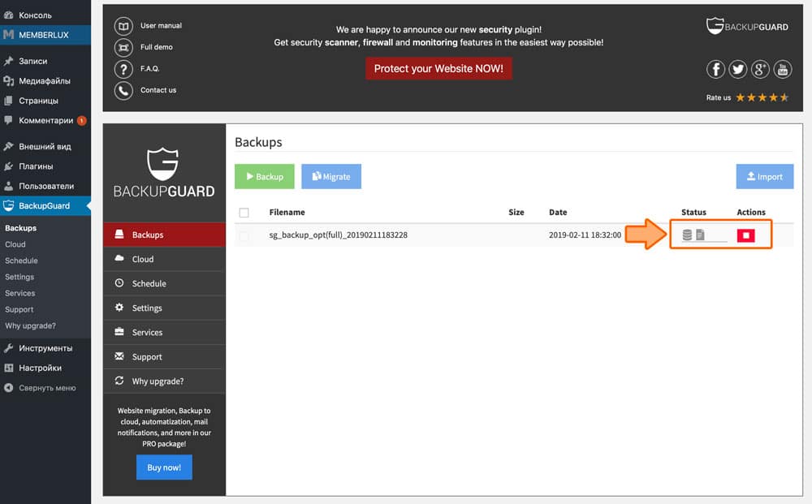Open the Настройки WordPress menu
The image size is (812, 504).
(x=39, y=368)
